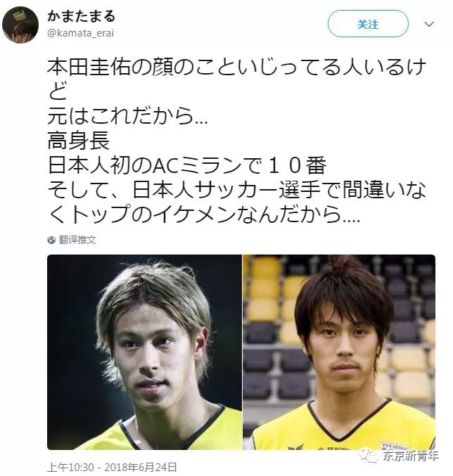Click the 翻译推文 translate link
The width and height of the screenshot is (453, 476).
[x=77, y=240]
